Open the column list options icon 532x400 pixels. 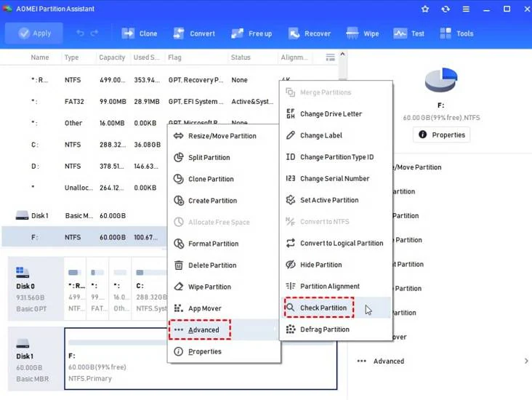pyautogui.click(x=330, y=57)
